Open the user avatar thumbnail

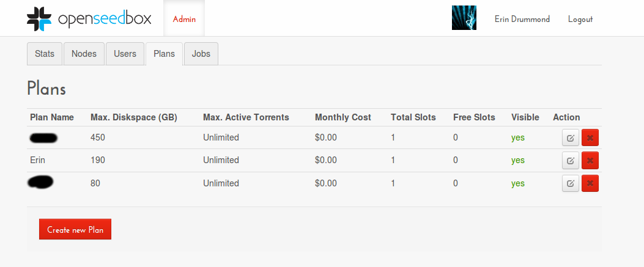[464, 18]
